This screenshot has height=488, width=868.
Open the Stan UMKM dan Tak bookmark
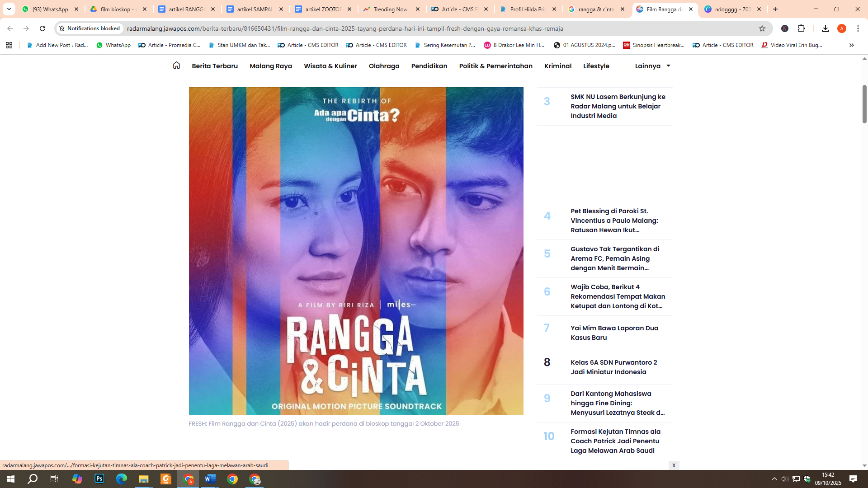point(239,45)
